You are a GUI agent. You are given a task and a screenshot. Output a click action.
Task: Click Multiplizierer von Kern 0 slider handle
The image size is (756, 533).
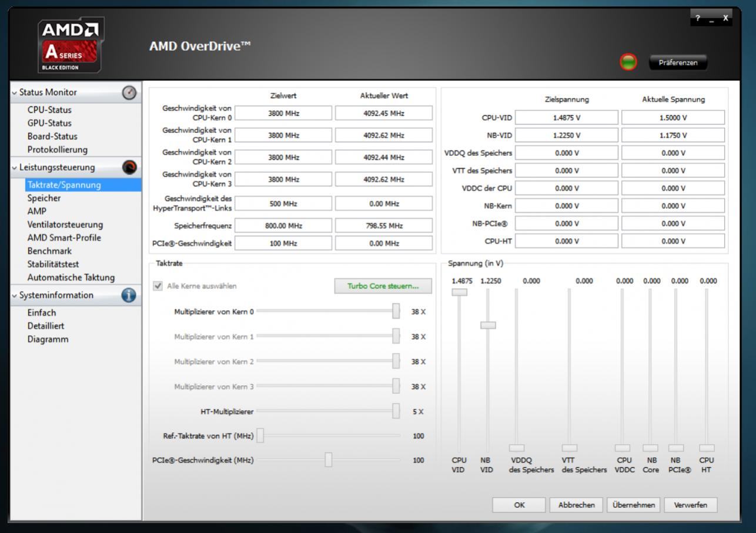tap(396, 311)
